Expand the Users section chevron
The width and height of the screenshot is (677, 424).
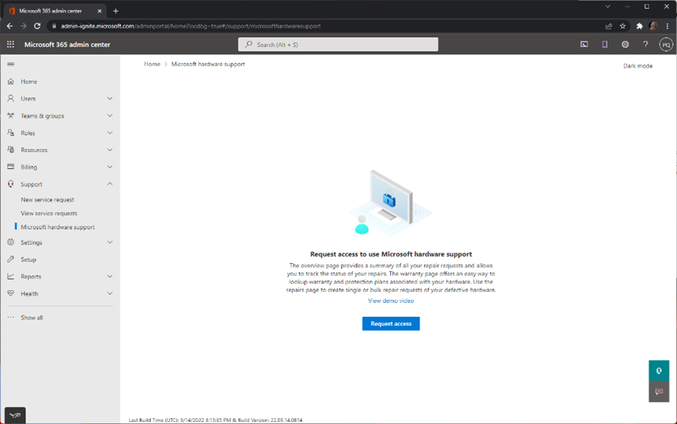tap(110, 98)
